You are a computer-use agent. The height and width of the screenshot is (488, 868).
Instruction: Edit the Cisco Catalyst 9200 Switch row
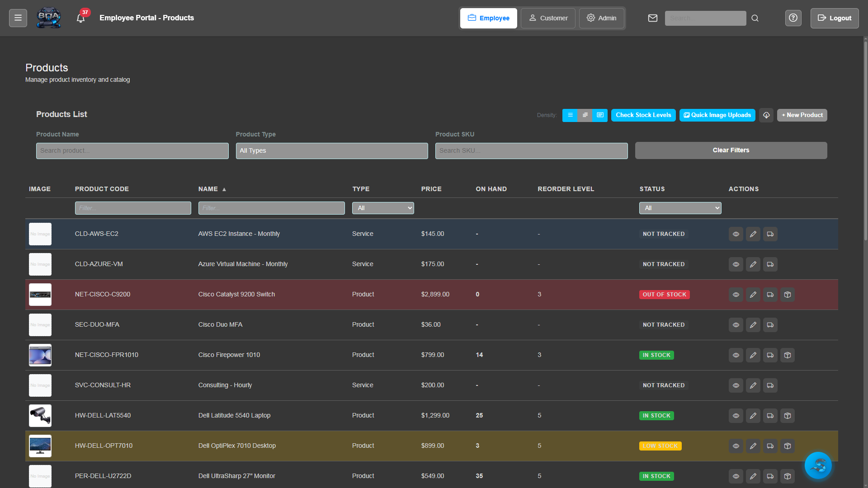point(753,295)
